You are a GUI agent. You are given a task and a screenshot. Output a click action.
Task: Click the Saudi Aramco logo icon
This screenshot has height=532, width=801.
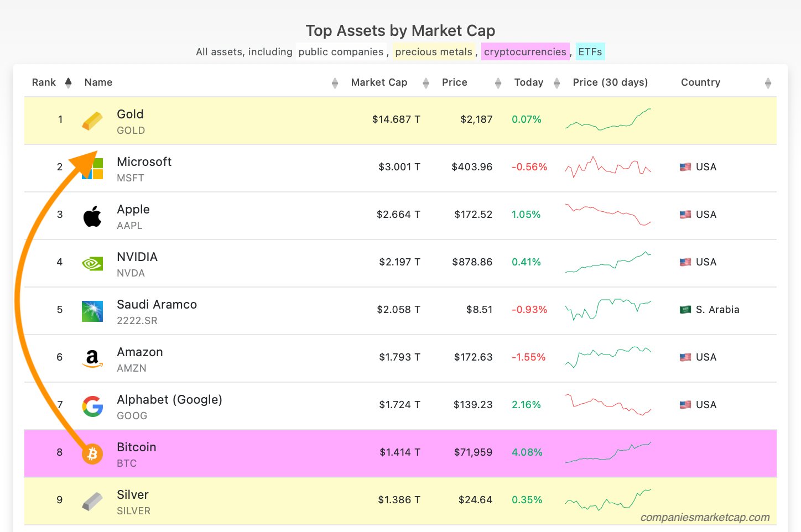92,311
